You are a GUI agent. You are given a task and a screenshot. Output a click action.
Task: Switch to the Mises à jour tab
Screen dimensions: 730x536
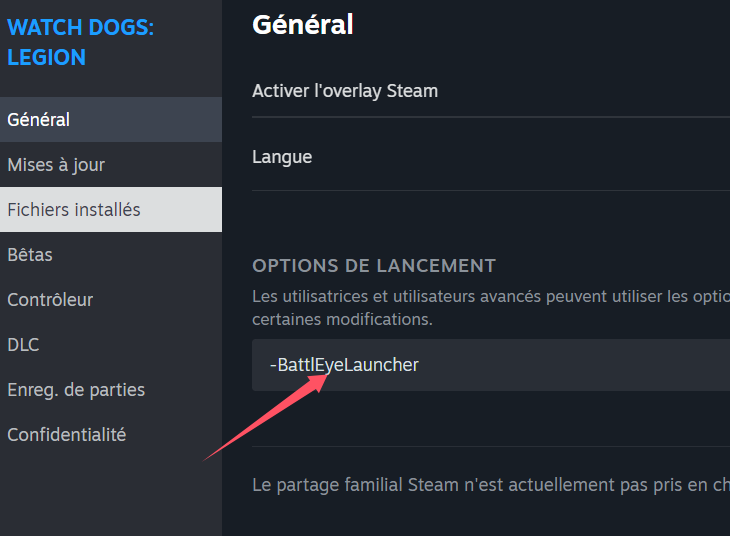(x=111, y=165)
